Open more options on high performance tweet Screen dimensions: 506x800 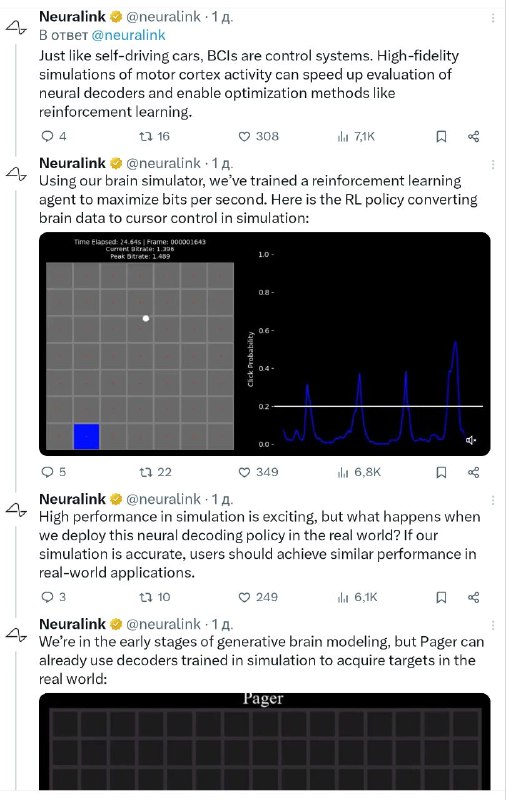click(x=493, y=500)
